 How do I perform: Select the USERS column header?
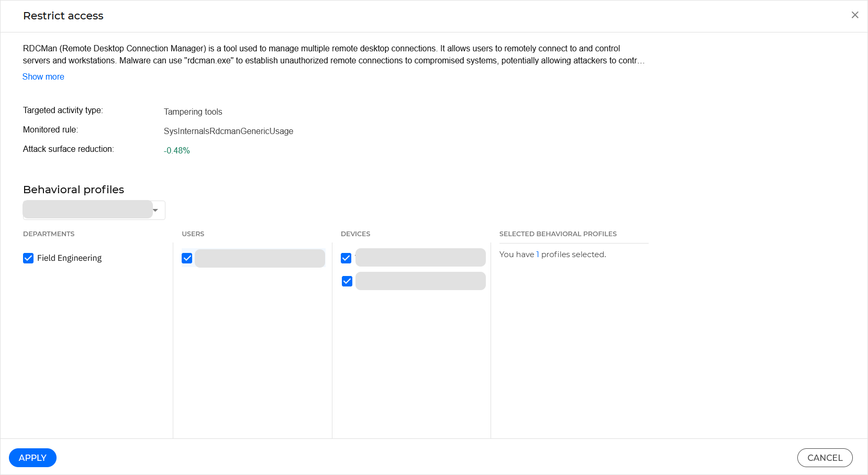193,234
